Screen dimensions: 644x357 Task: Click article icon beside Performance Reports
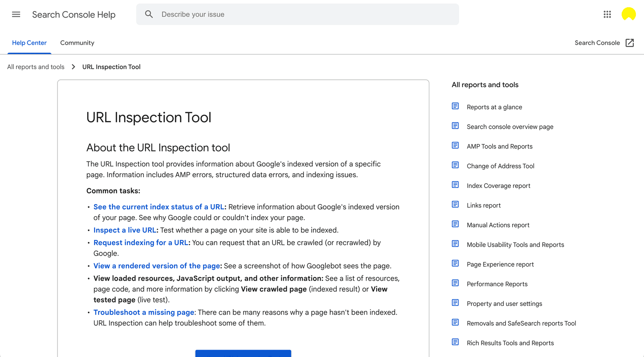point(455,283)
